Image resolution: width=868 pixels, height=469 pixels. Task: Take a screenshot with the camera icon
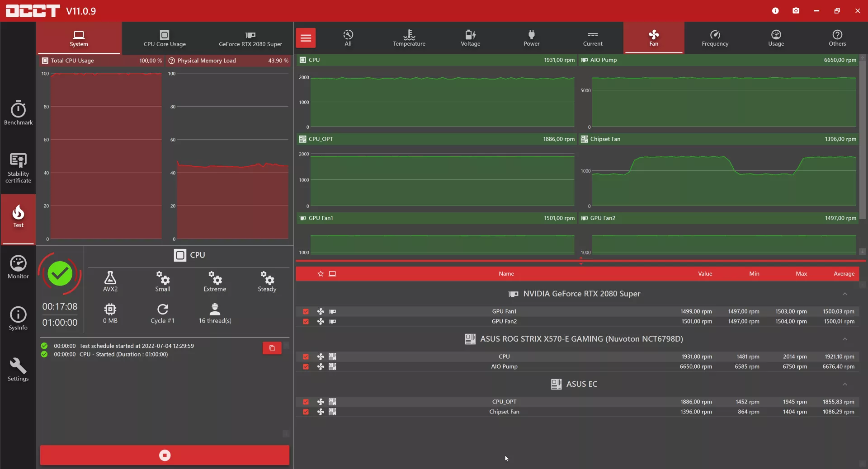click(x=796, y=11)
